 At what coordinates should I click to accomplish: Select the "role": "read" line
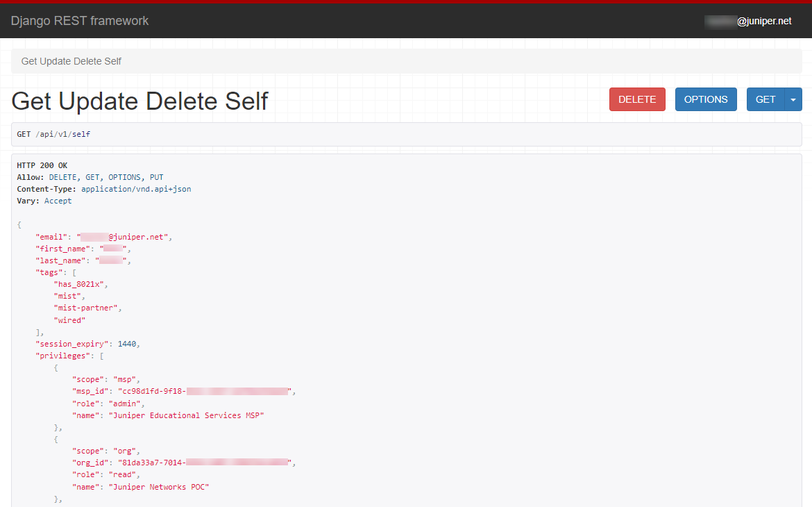pyautogui.click(x=106, y=475)
